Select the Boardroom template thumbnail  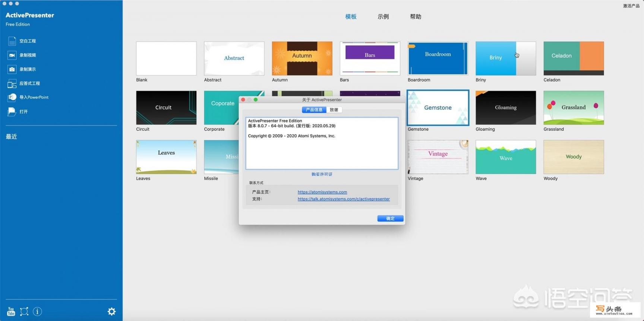tap(438, 58)
